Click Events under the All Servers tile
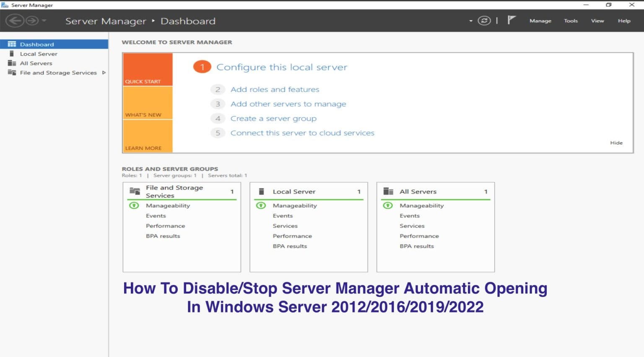644x357 pixels. coord(410,215)
